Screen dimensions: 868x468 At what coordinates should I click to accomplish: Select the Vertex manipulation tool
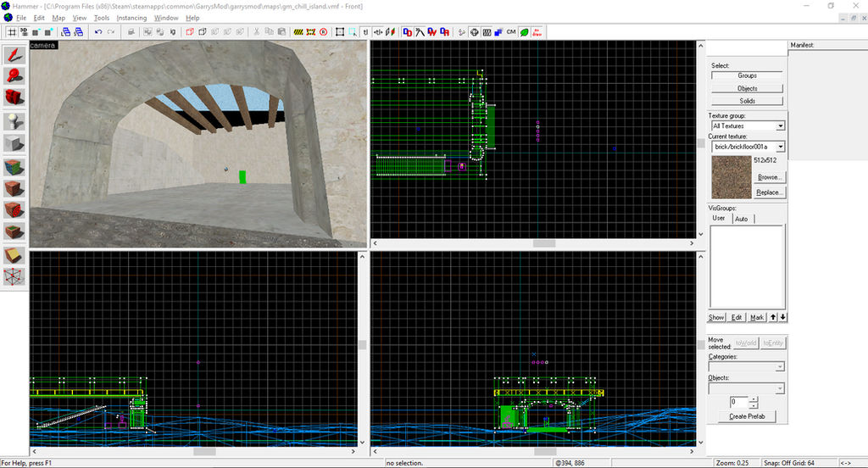point(14,276)
